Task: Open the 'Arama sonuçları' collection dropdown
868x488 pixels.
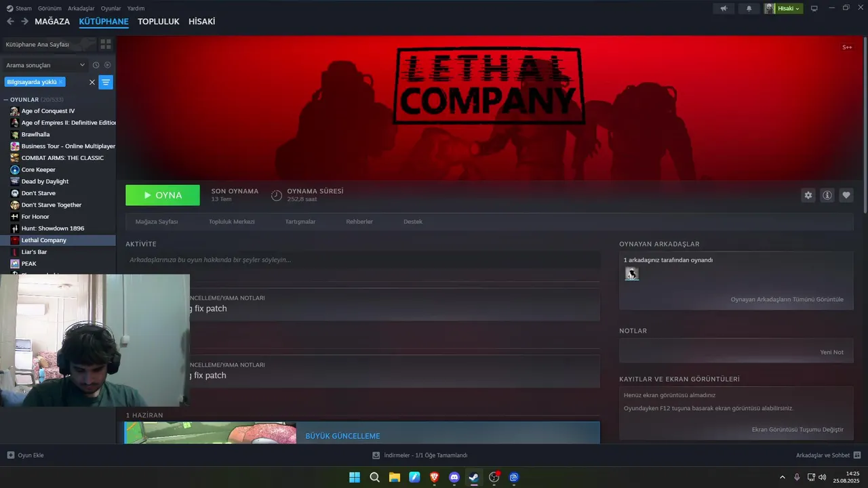Action: coord(45,65)
